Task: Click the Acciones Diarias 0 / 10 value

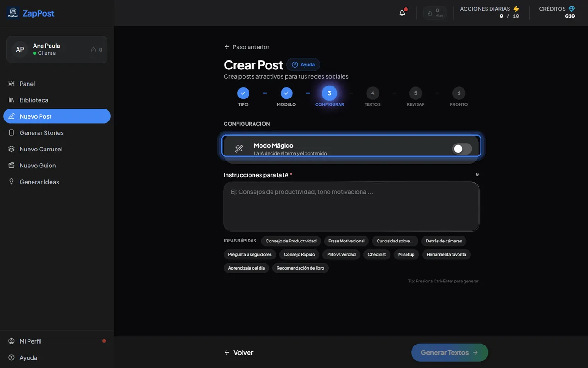Action: pyautogui.click(x=509, y=16)
